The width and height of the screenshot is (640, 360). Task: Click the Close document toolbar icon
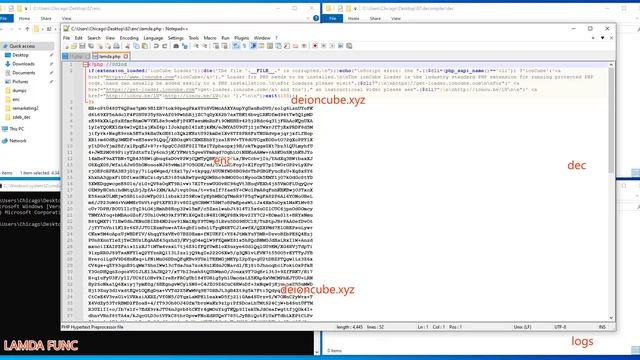100,46
